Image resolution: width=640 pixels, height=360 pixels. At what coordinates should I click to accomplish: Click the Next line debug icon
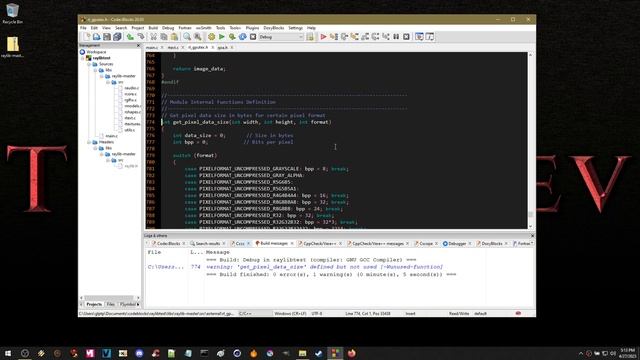344,37
